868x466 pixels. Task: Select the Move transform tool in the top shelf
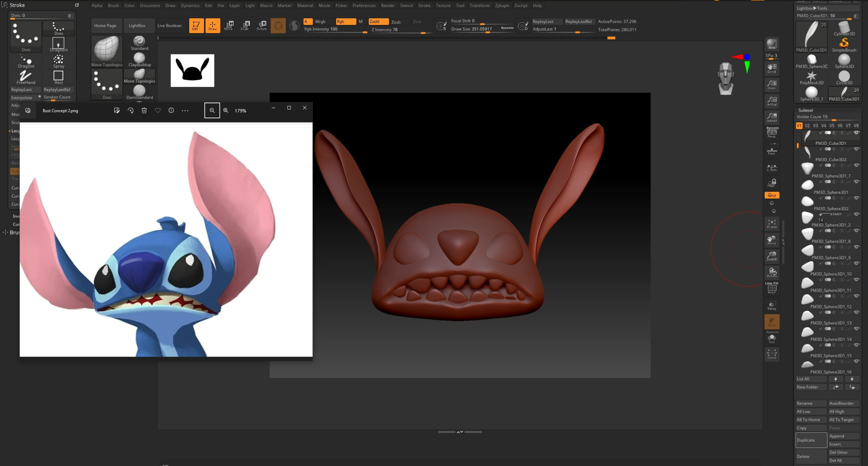pyautogui.click(x=229, y=25)
